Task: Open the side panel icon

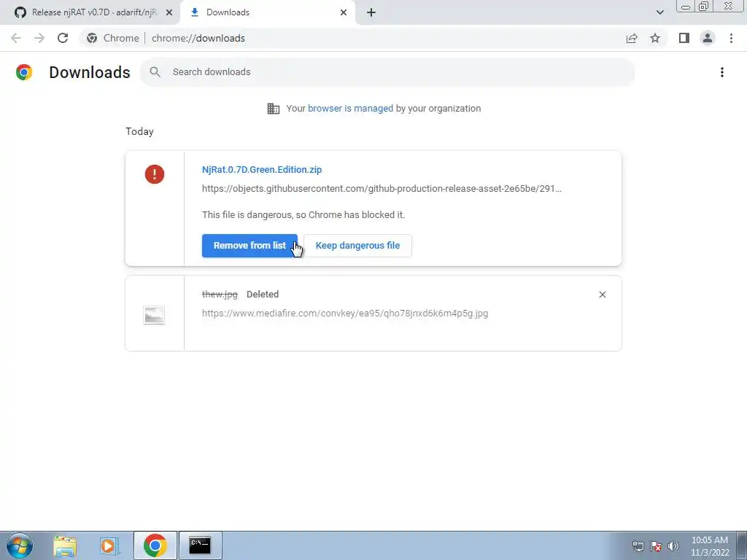Action: (684, 38)
